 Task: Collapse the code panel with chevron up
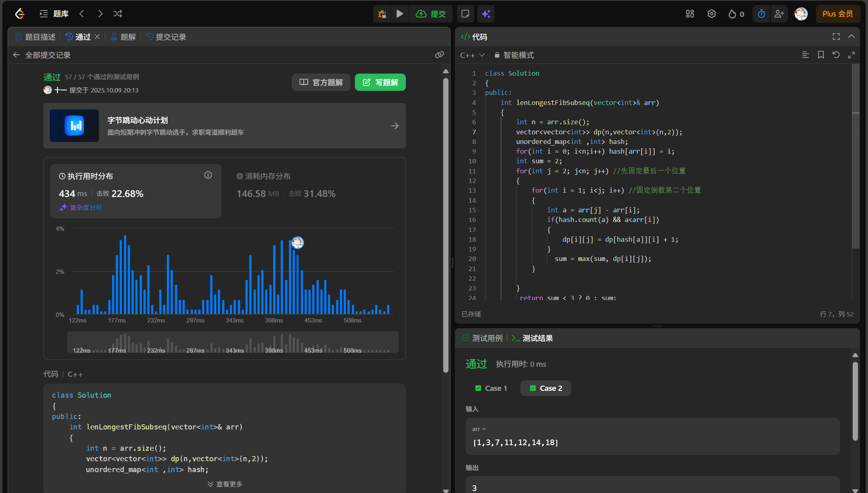tap(851, 37)
